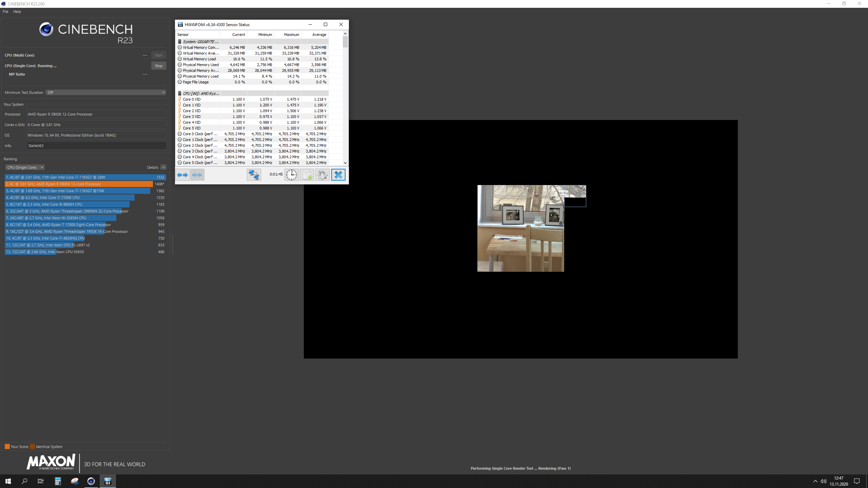Click the Page File Usage sensor icon
The height and width of the screenshot is (488, 868).
coord(180,82)
